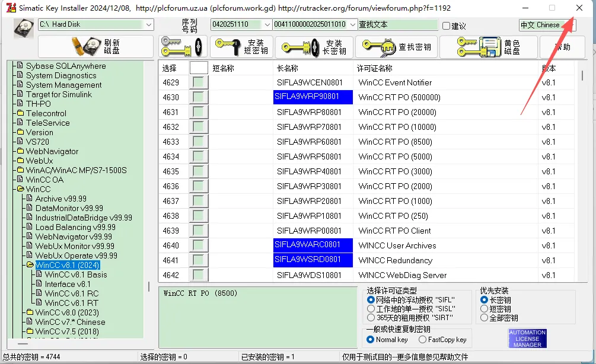
Task: Minimize the Simatic Key Installer window
Action: (x=525, y=8)
